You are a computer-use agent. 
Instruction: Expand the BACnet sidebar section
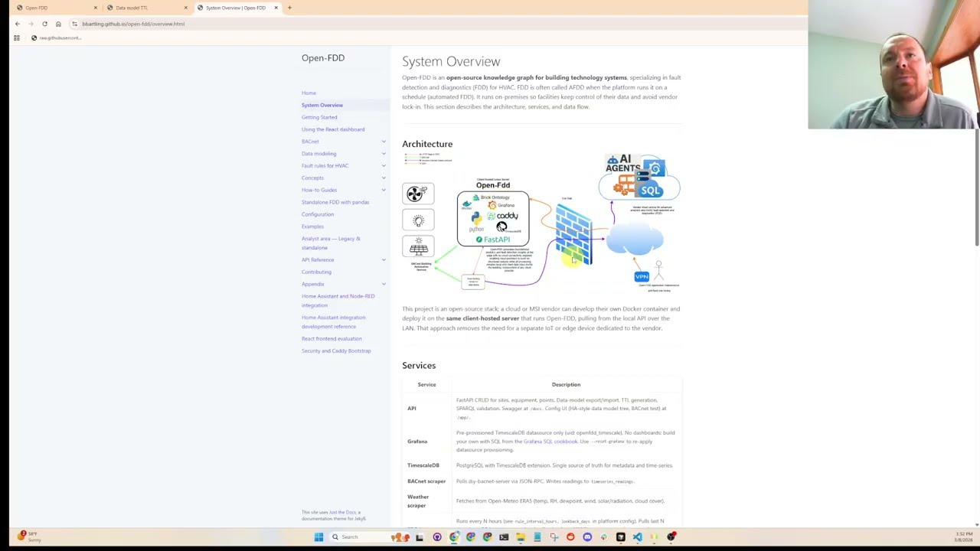tap(384, 142)
